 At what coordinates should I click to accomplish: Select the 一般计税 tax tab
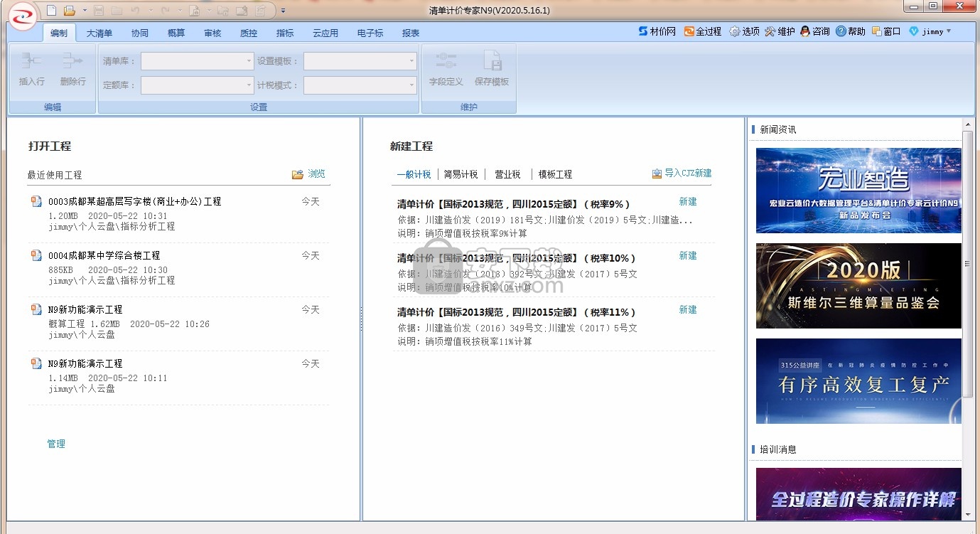[x=414, y=174]
